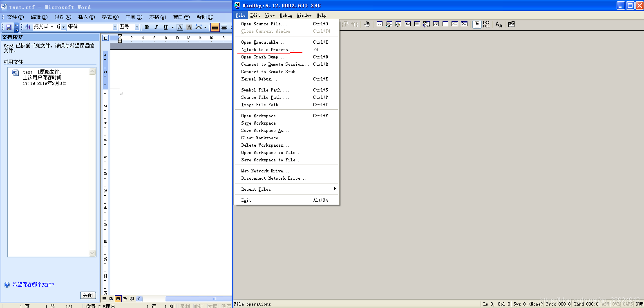Image resolution: width=644 pixels, height=308 pixels.
Task: Choose Open Executable in File menu
Action: pyautogui.click(x=286, y=42)
